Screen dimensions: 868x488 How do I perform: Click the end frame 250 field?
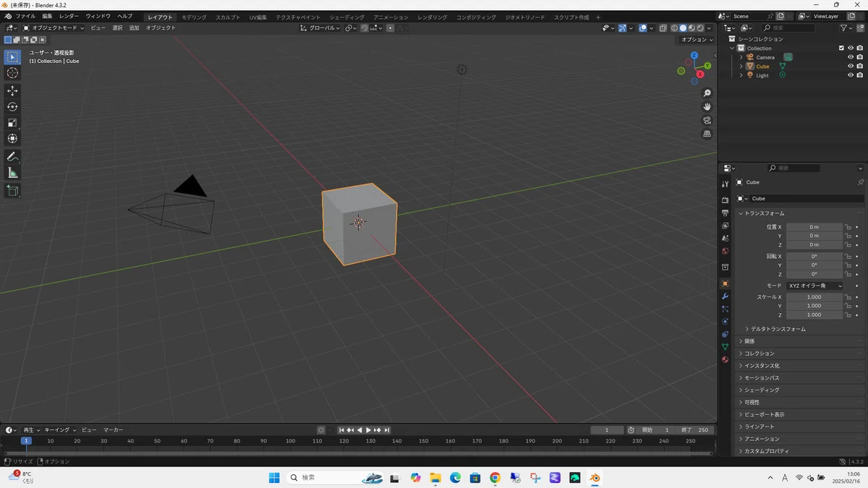[x=696, y=430]
